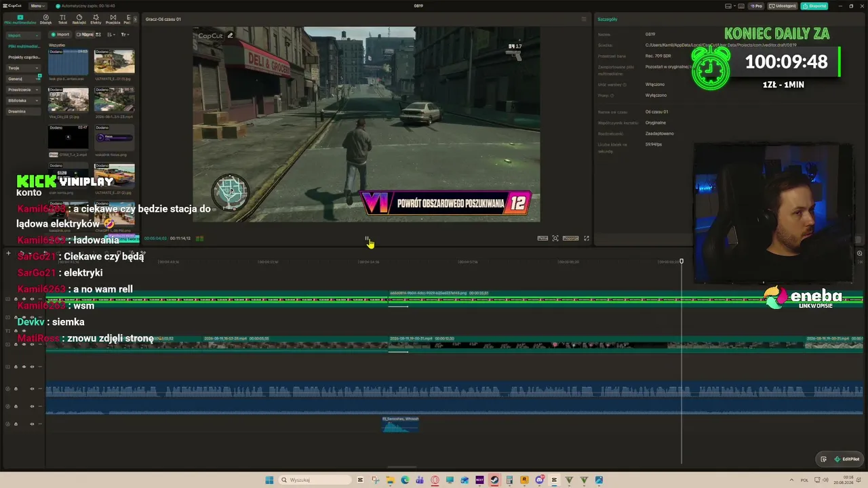This screenshot has height=488, width=868.
Task: Lock the topmost audio track
Action: tap(16, 389)
